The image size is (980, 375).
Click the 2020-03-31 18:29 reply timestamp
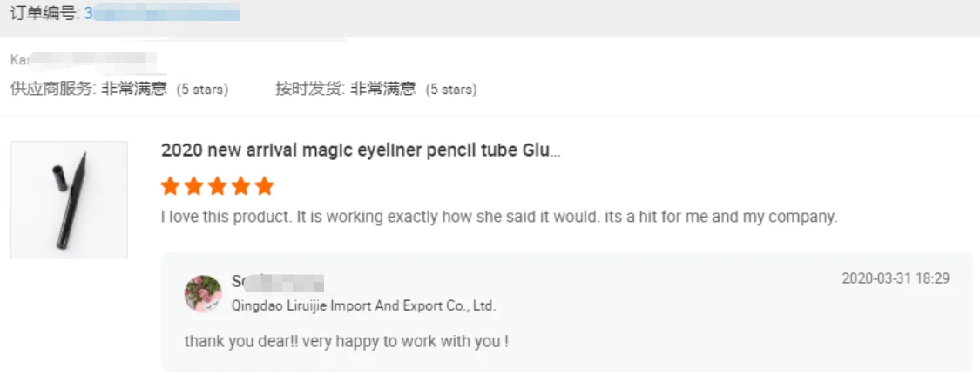[896, 278]
